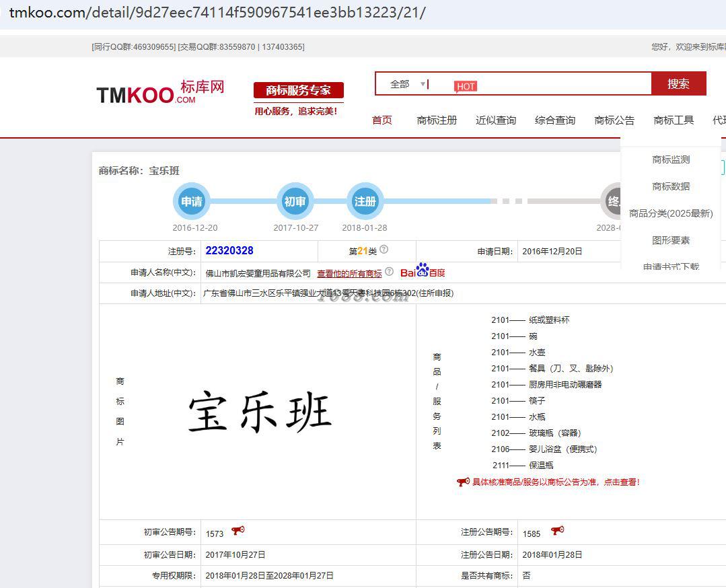Click the 商标名称: 宝乐班 heading
Image resolution: width=726 pixels, height=588 pixels.
point(139,170)
